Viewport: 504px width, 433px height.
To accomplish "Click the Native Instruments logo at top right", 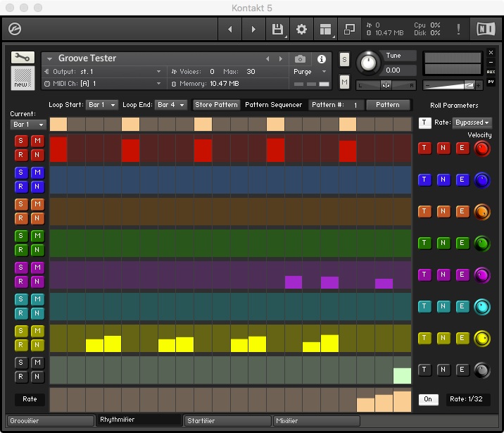I will [x=486, y=30].
